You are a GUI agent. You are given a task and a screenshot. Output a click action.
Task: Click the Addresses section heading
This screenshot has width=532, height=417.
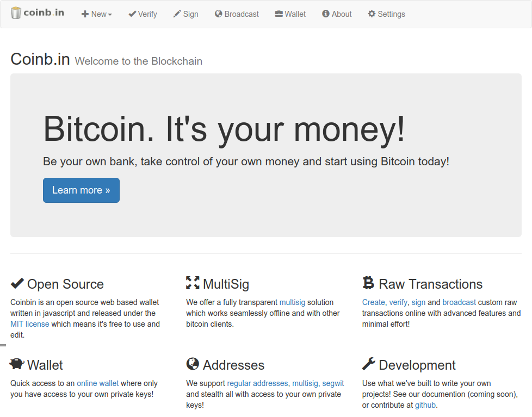click(233, 365)
